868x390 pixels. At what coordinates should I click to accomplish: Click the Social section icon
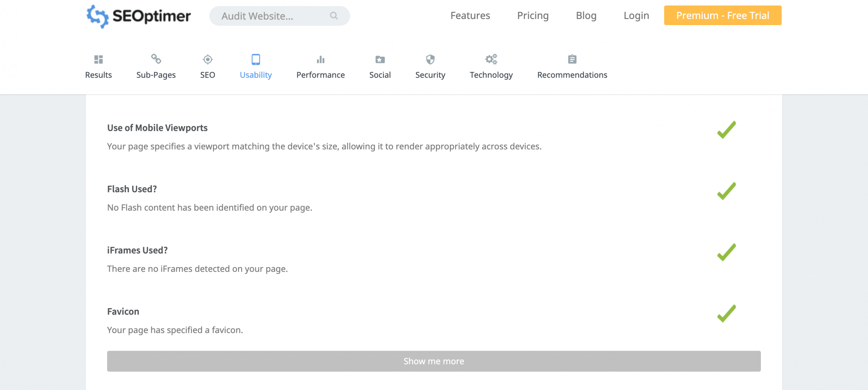[380, 59]
